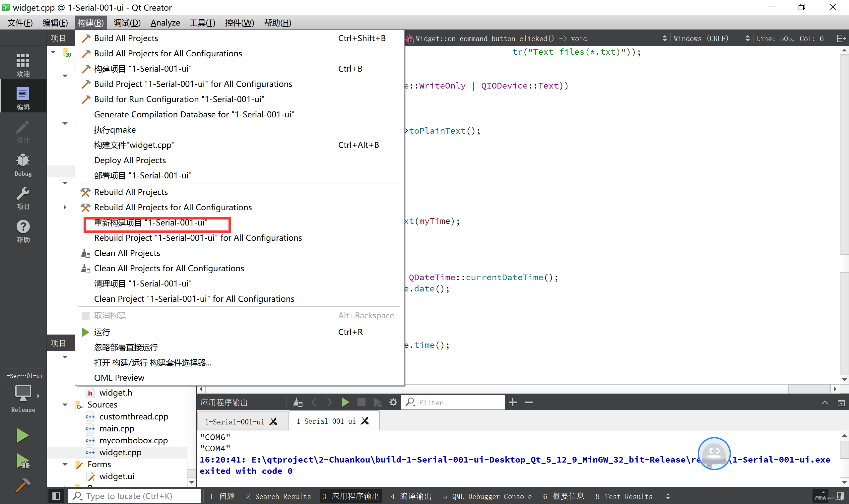Maximize the output pane toggle button
849x504 pixels.
coord(824,403)
